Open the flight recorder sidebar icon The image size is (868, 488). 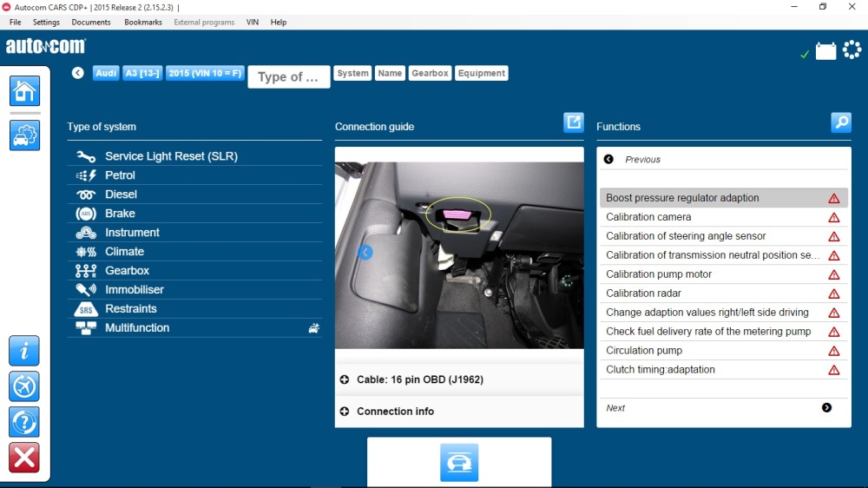[x=24, y=386]
